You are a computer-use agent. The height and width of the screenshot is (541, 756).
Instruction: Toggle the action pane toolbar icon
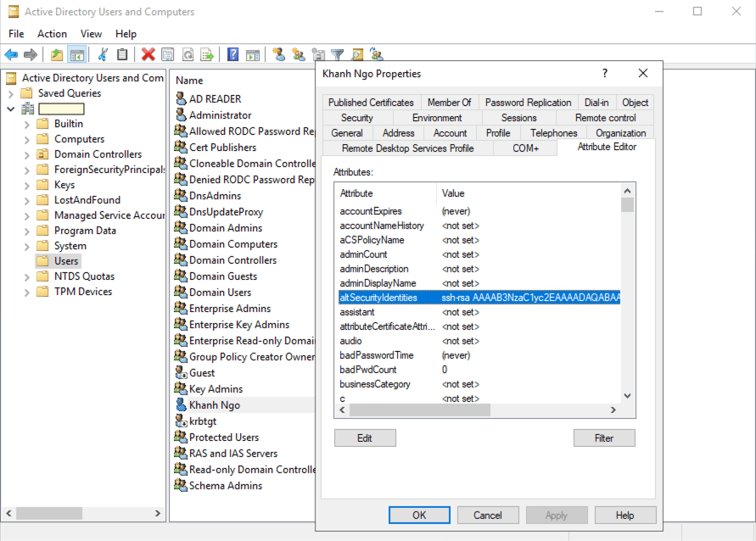253,55
